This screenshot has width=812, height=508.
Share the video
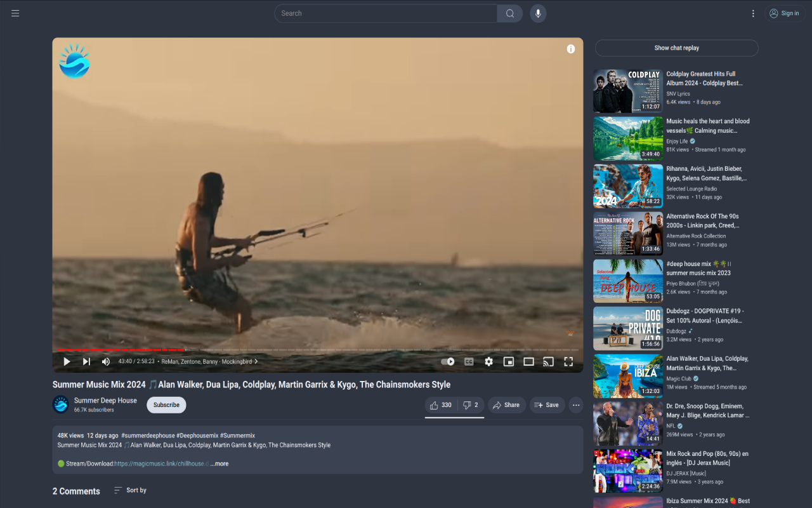(506, 405)
